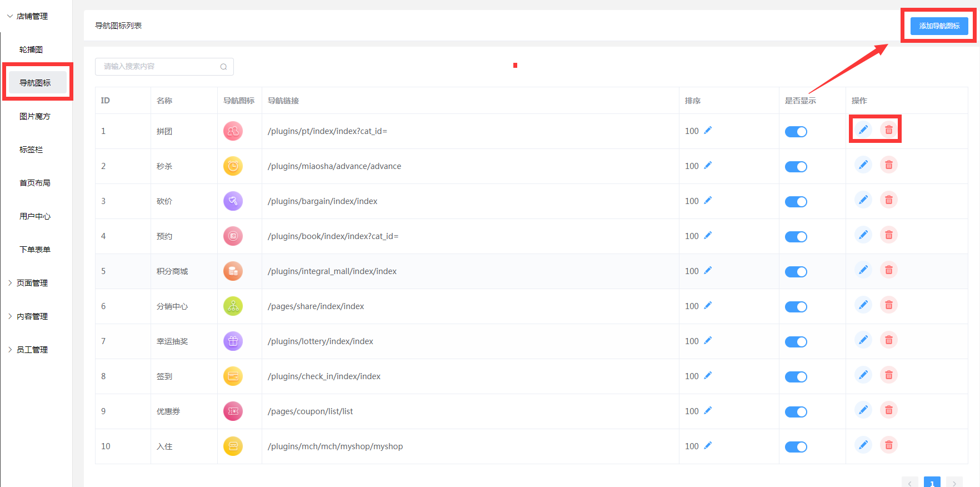Go to pagination page 1
Screen dimensions: 980x487
(932, 483)
